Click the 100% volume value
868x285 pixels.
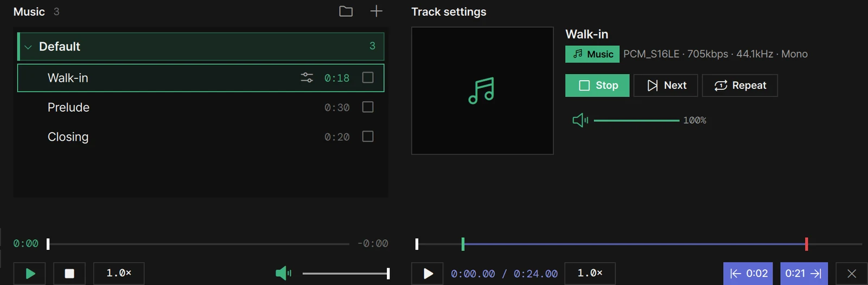click(695, 120)
